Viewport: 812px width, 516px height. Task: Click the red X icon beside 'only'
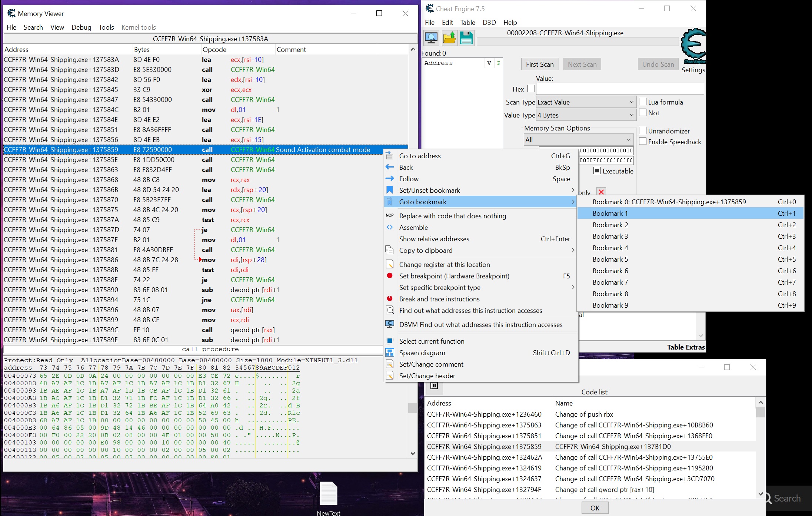601,192
